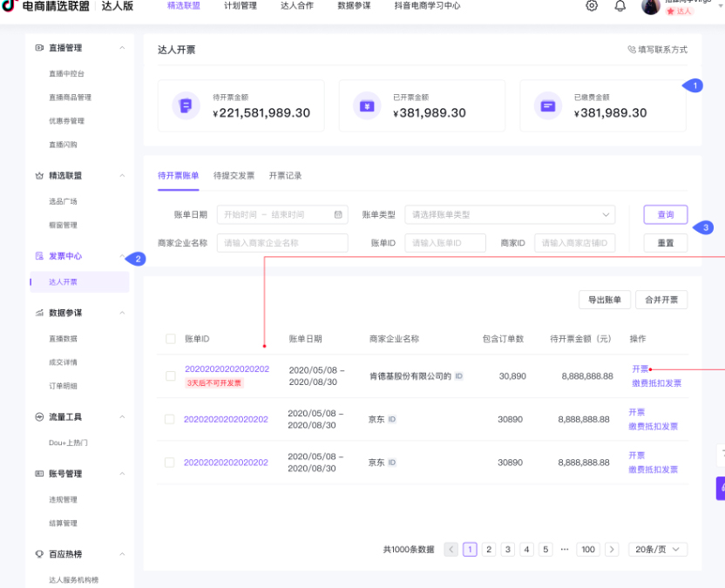Image resolution: width=725 pixels, height=588 pixels.
Task: Check the first 肯德基 bill row
Action: click(169, 375)
